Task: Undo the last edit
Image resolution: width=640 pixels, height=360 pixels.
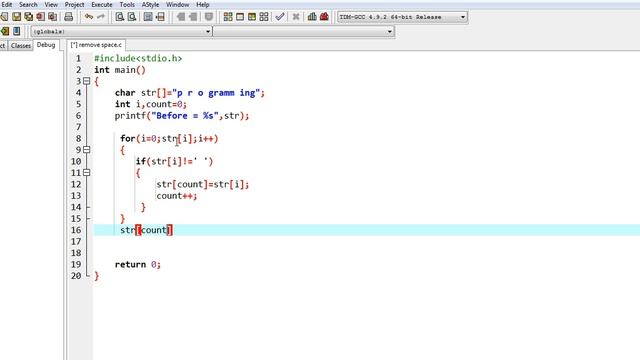Action: [89, 17]
